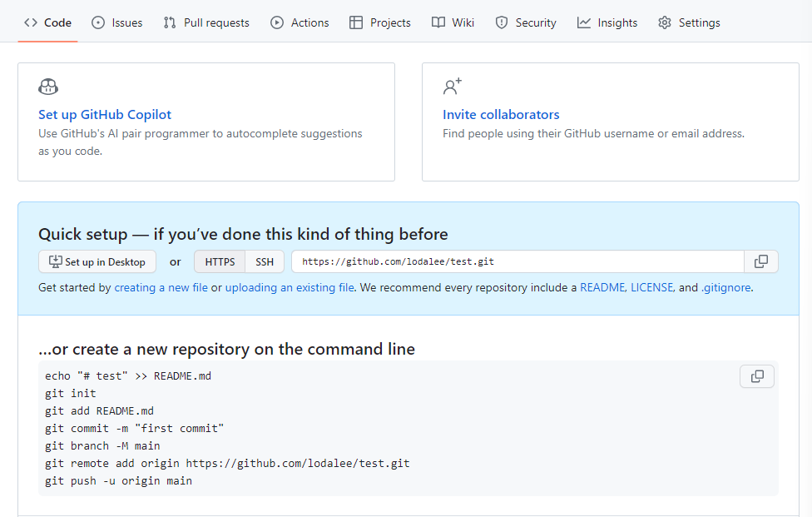The image size is (812, 517).
Task: Click the 'git init' command line
Action: [x=71, y=394]
